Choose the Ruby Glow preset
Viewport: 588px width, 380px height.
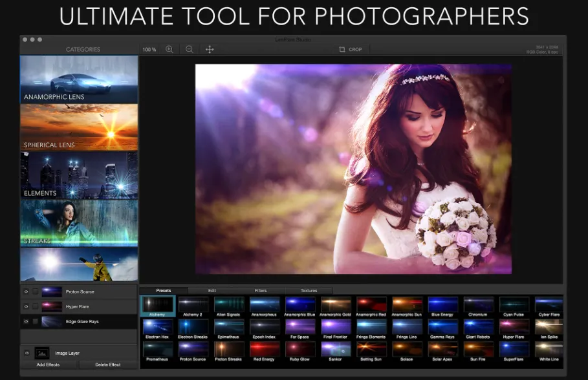pyautogui.click(x=300, y=352)
